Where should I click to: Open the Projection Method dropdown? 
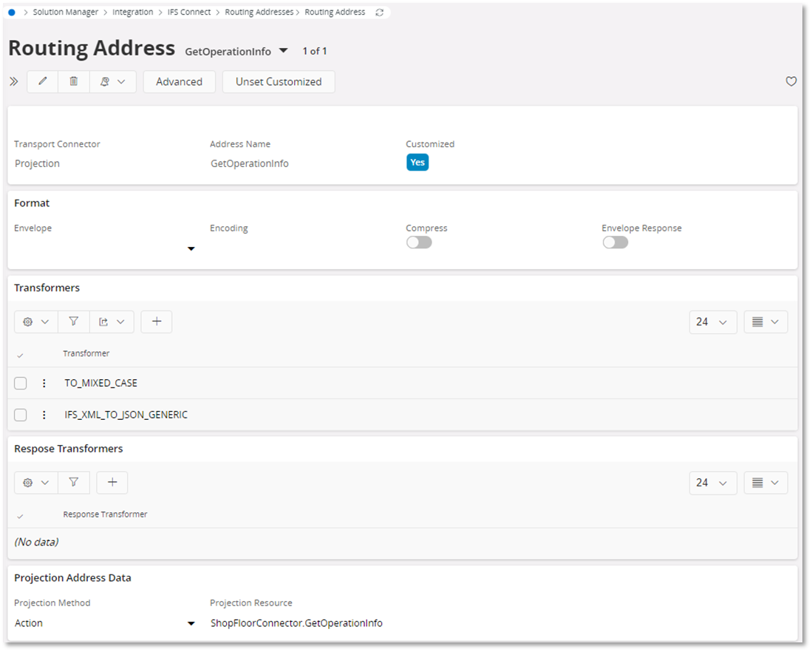[x=191, y=622]
